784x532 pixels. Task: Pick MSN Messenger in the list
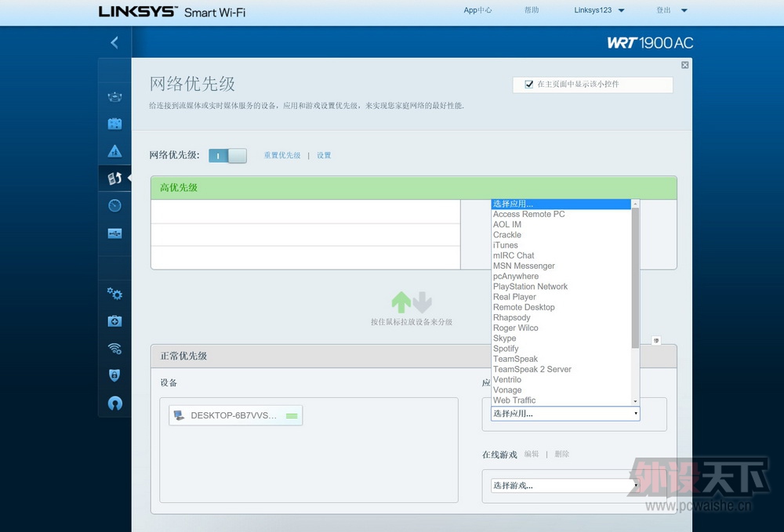pyautogui.click(x=561, y=266)
